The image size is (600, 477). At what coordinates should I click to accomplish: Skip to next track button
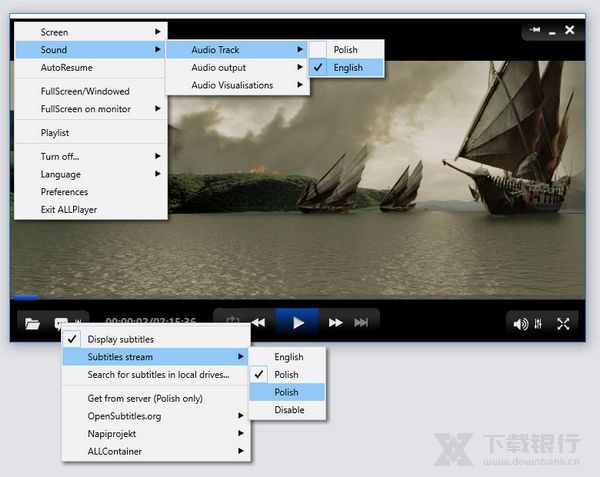coord(362,323)
